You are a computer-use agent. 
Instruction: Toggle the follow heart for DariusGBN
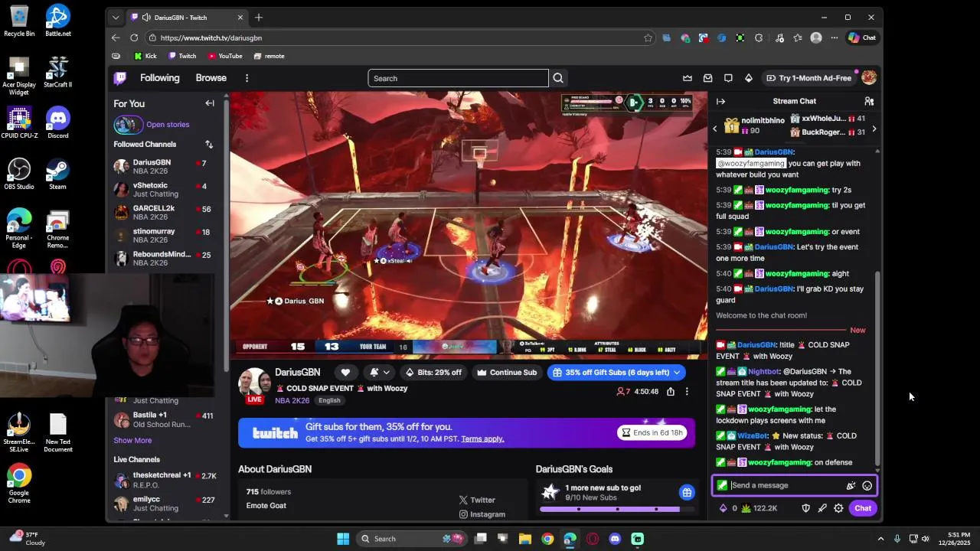point(345,373)
